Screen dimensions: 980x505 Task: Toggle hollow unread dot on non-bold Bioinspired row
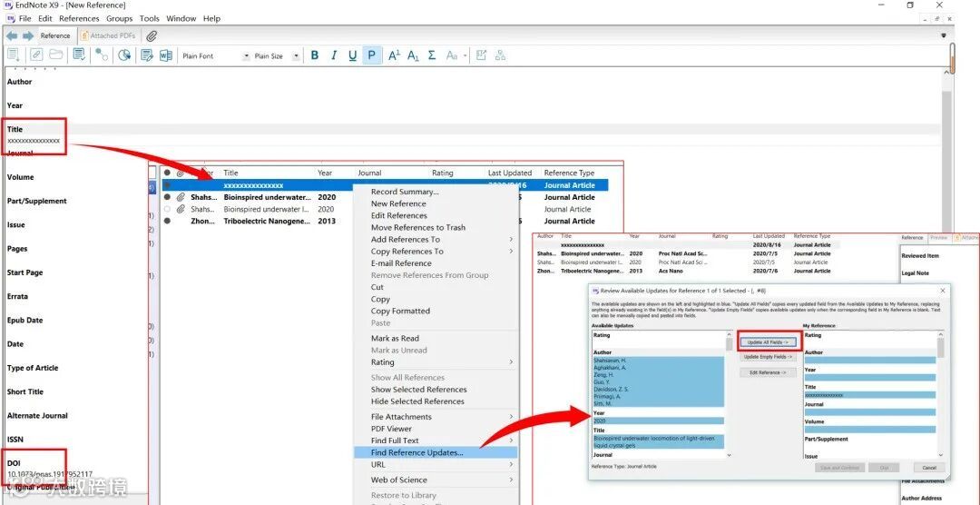167,209
